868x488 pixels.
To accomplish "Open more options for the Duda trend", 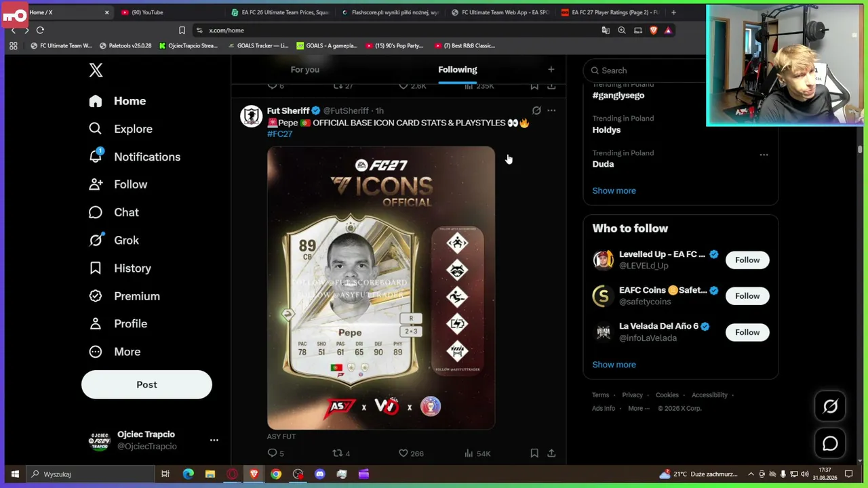I will coord(764,155).
